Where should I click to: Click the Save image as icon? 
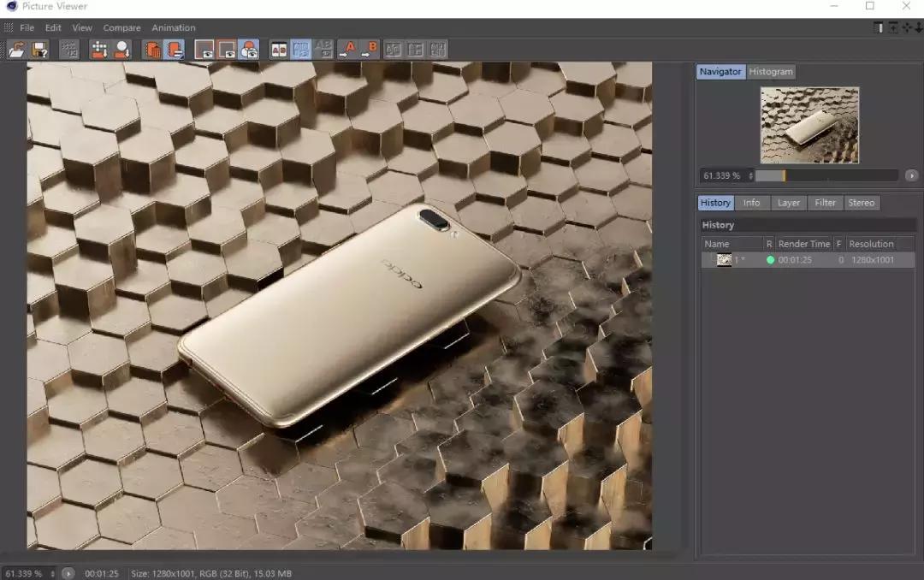(x=39, y=50)
